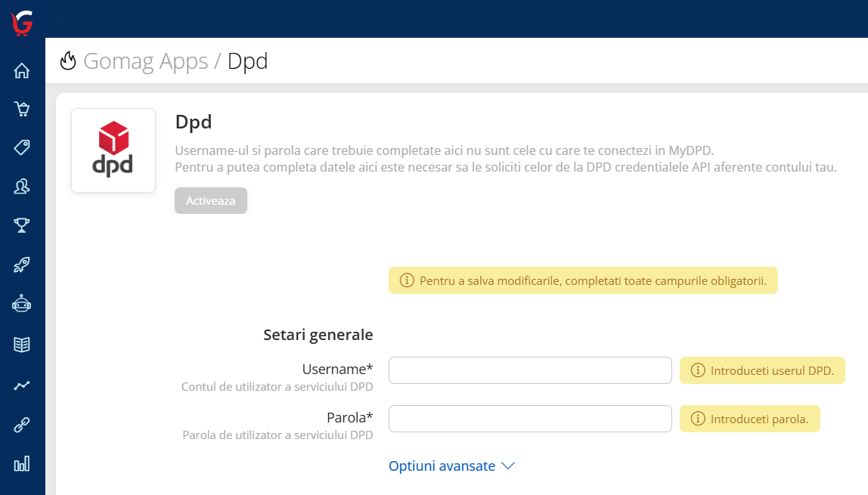This screenshot has width=868, height=495.
Task: Select the trophy icon for marketing
Action: (x=21, y=224)
